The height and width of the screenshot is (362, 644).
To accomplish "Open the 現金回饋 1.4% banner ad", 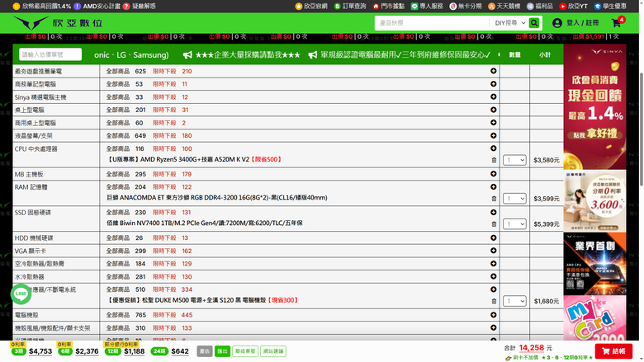I will (594, 107).
